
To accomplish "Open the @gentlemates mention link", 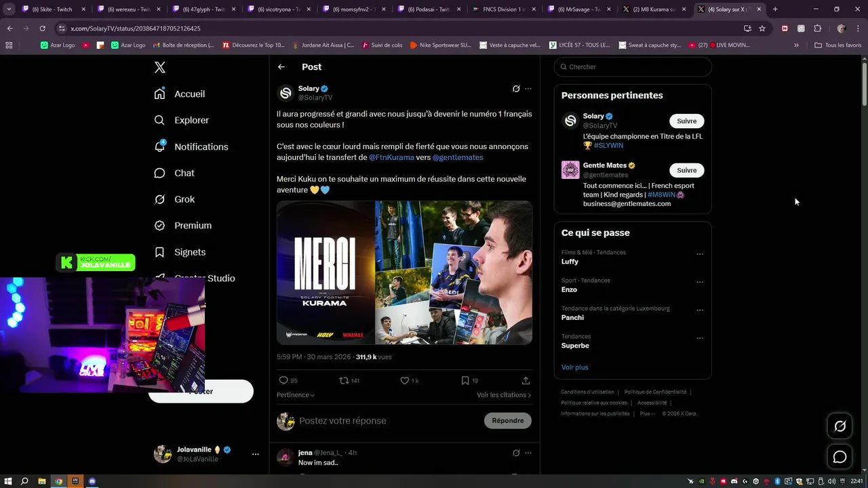I will pos(458,157).
